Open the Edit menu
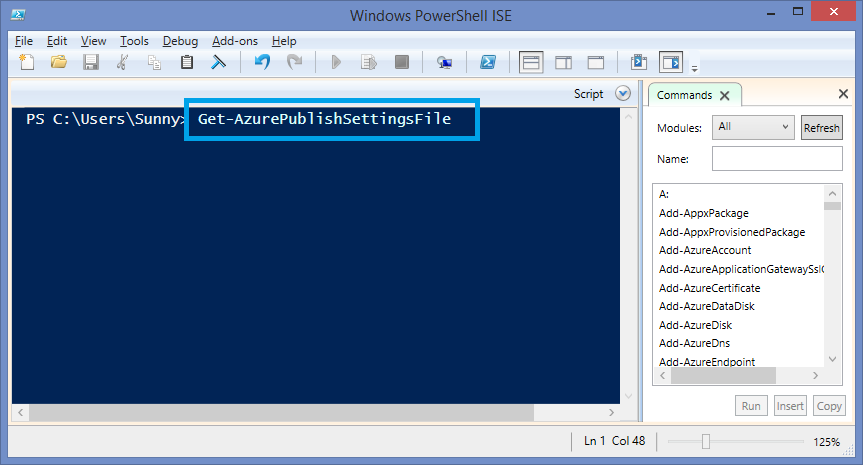Screen dimensions: 863x465 [x=57, y=41]
